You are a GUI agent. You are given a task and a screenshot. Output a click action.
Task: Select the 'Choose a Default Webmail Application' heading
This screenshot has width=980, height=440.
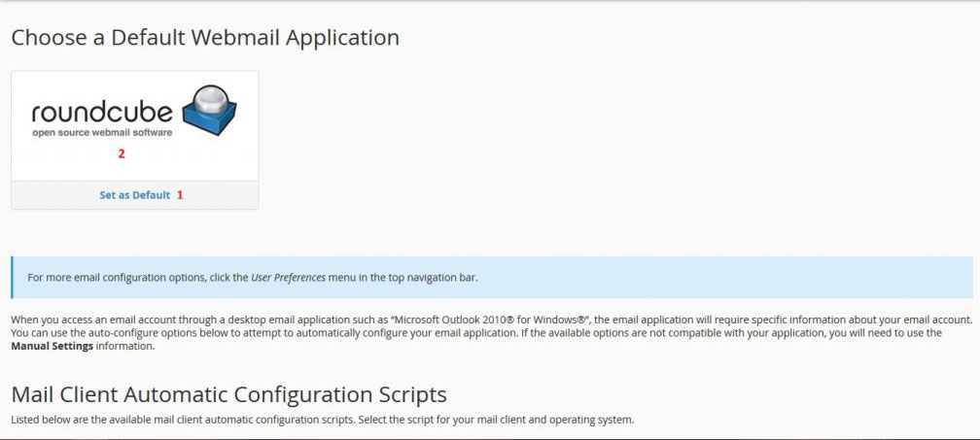(x=205, y=38)
